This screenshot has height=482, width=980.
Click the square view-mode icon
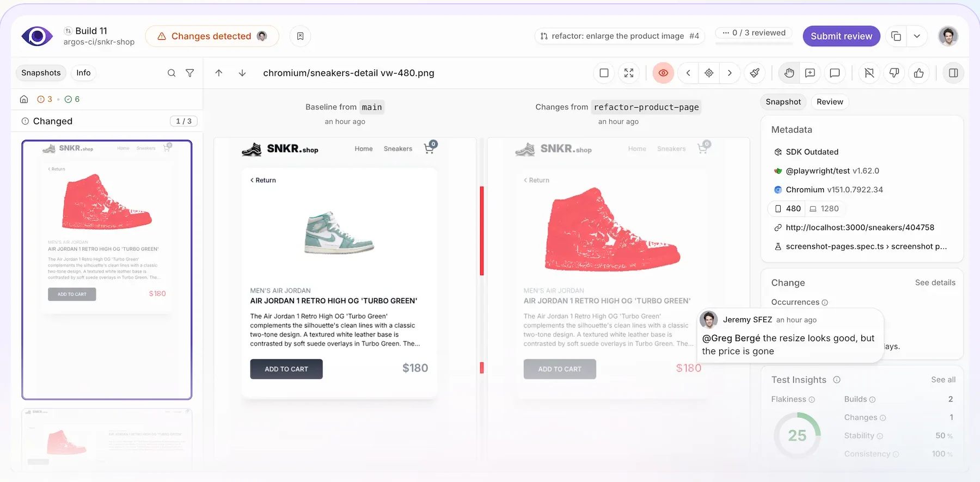(604, 73)
